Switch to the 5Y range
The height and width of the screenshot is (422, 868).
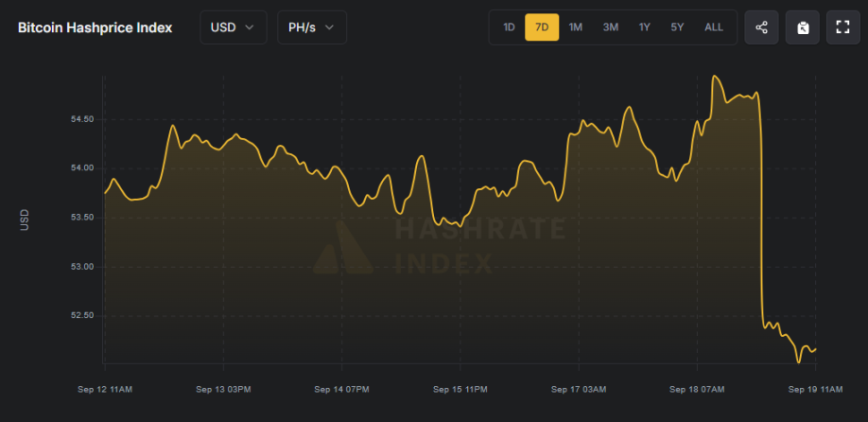(677, 27)
